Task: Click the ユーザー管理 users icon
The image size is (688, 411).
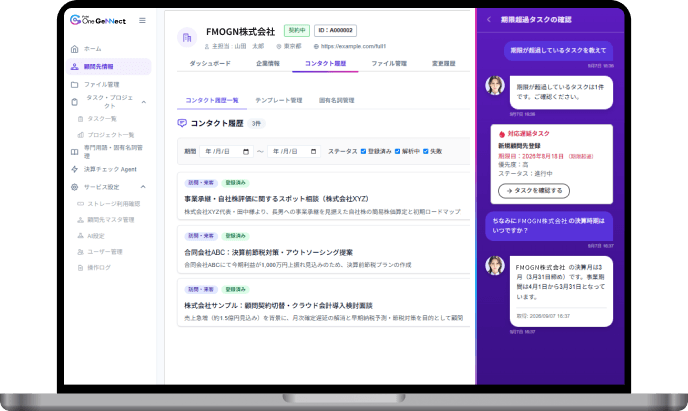Action: 80,252
